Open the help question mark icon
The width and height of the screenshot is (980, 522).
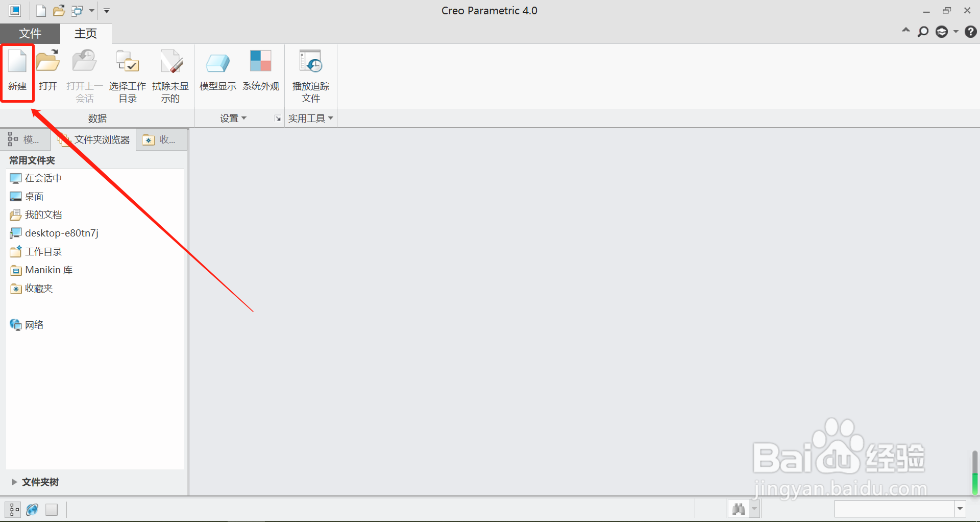point(970,32)
